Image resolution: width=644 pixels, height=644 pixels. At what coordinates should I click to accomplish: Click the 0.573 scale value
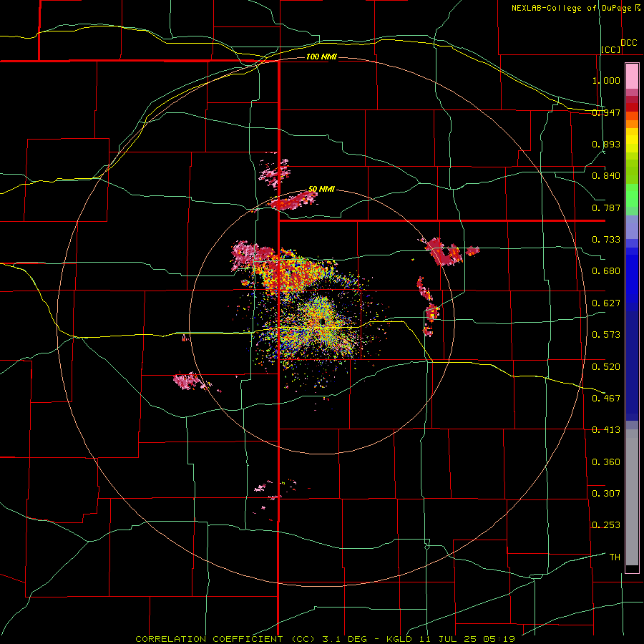pyautogui.click(x=606, y=335)
